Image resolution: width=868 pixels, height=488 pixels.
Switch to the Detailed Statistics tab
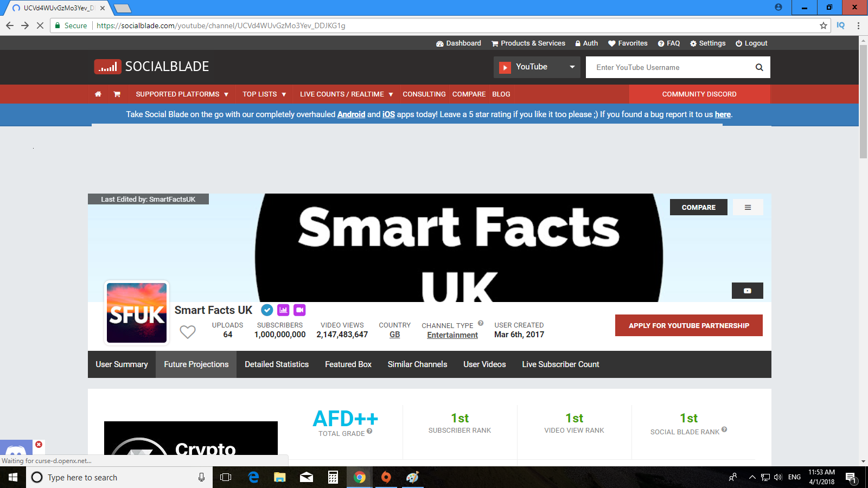pos(277,364)
